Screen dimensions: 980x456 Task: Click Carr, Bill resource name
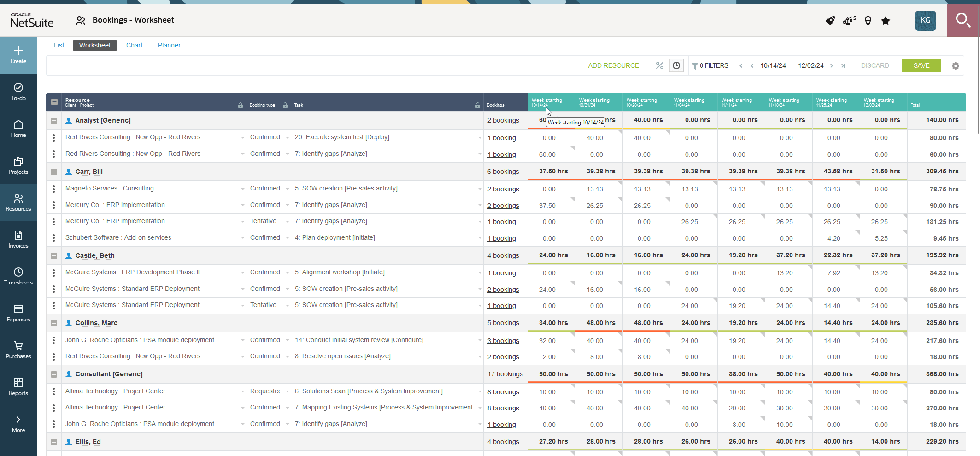click(89, 172)
